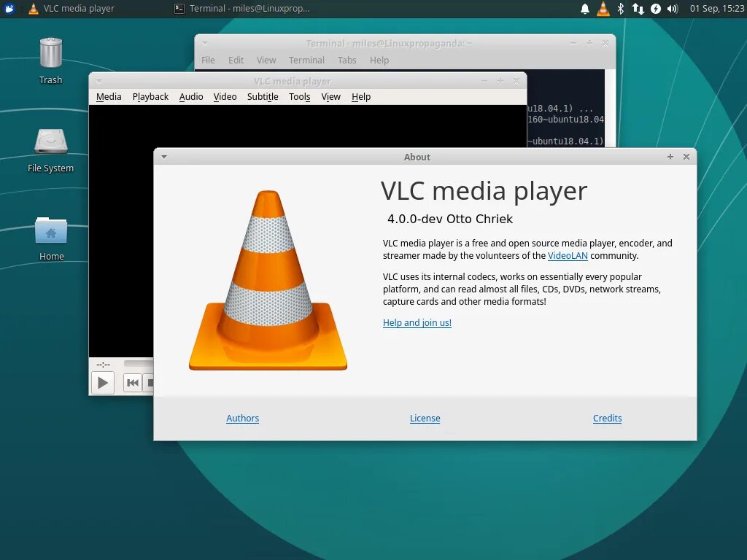
Task: Open the Audio menu in VLC
Action: tap(191, 97)
